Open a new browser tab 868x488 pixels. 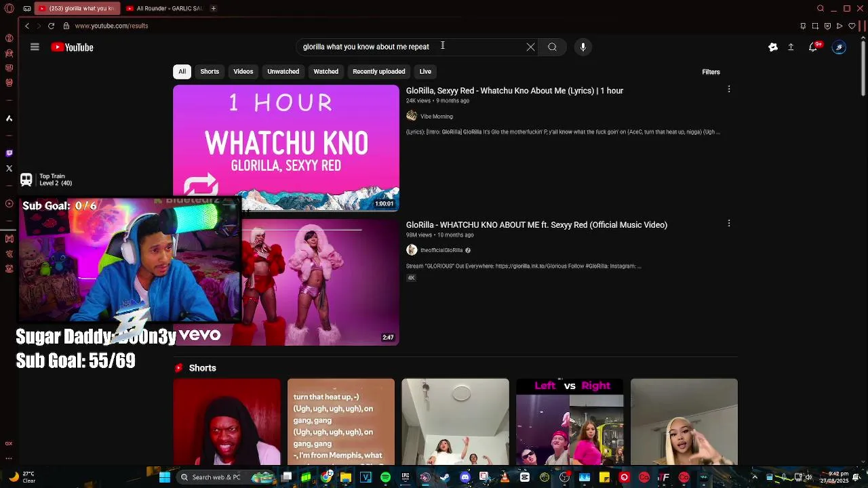(213, 8)
